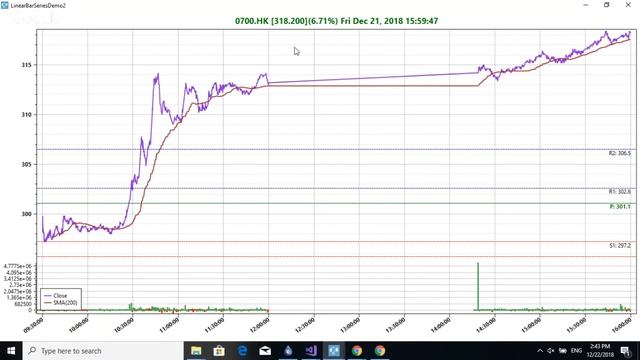Click the 300 price axis label
Viewport: 640px width, 360px height.
[27, 214]
